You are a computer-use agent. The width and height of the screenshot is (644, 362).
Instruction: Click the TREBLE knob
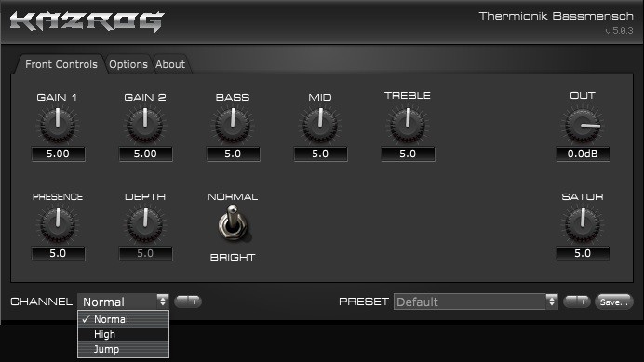(408, 125)
